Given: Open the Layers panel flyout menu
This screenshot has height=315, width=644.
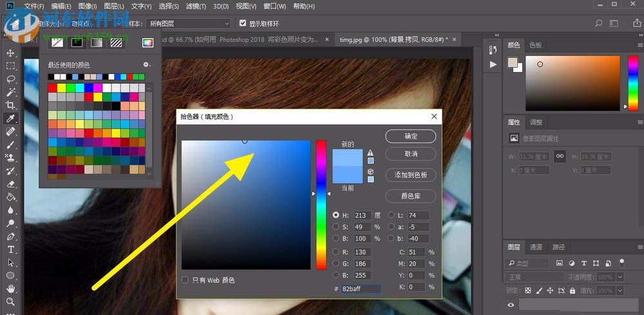Looking at the screenshot, I should [x=640, y=247].
